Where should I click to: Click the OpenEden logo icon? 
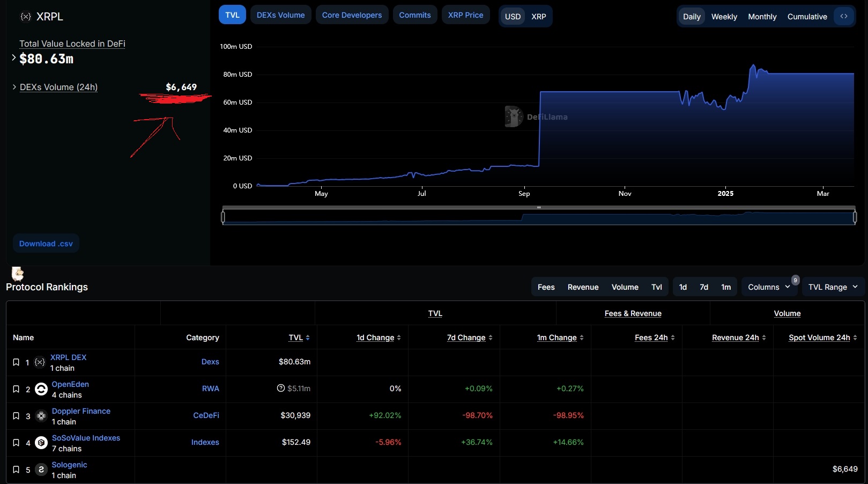coord(41,389)
